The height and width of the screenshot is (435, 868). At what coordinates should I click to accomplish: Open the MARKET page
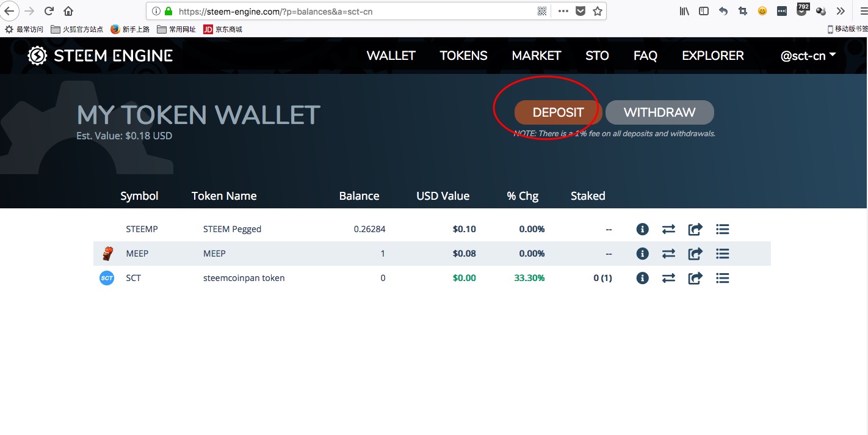click(537, 56)
